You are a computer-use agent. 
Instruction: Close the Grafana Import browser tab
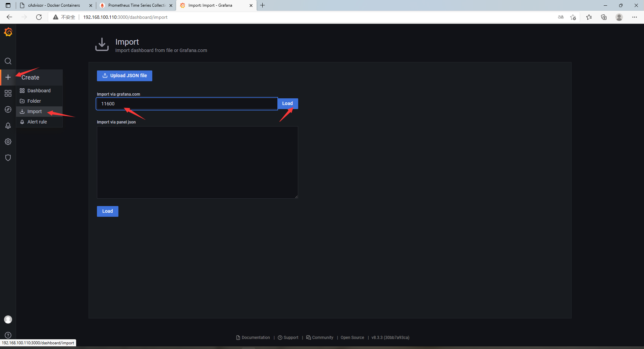coord(251,5)
